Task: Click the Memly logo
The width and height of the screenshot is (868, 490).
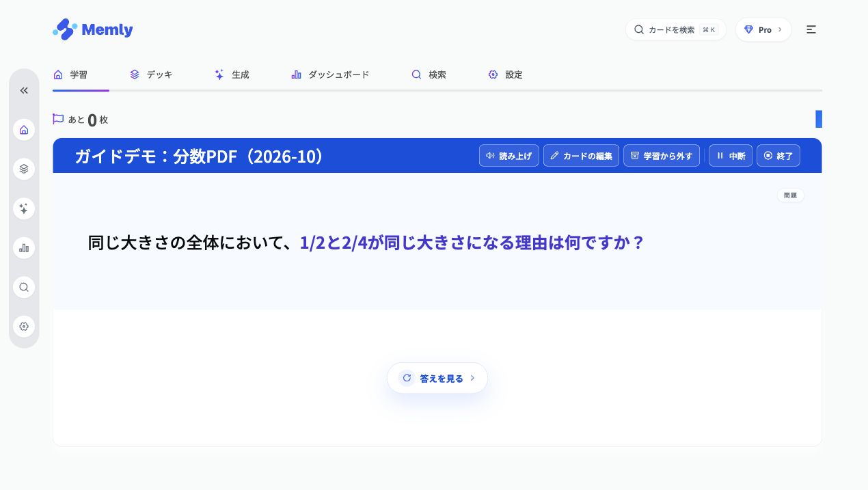Action: click(x=93, y=29)
